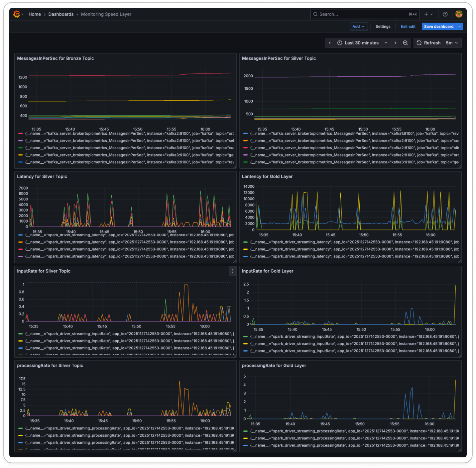Open the Add dropdown menu
The width and height of the screenshot is (476, 468).
click(359, 27)
